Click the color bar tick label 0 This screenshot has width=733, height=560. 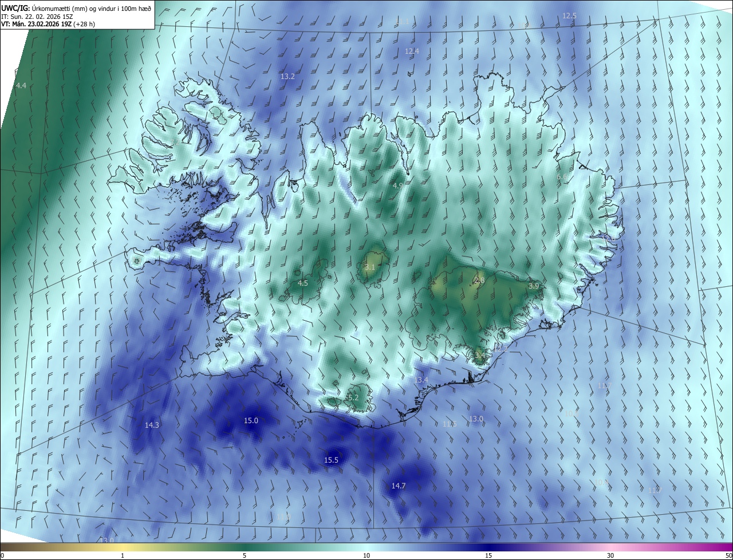(2, 555)
